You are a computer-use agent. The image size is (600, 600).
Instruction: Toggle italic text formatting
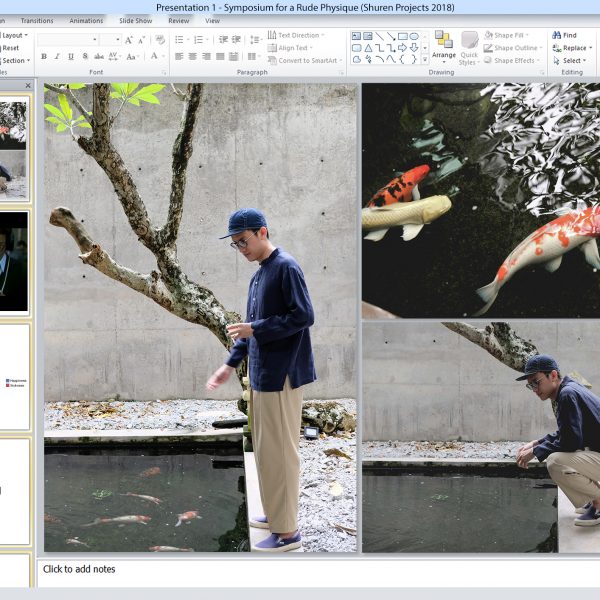[x=57, y=56]
